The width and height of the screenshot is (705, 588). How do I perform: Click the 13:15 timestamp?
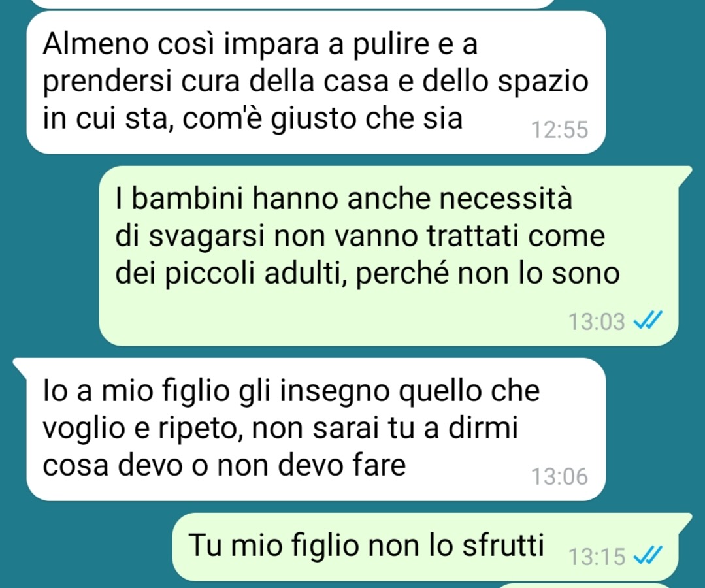(597, 557)
